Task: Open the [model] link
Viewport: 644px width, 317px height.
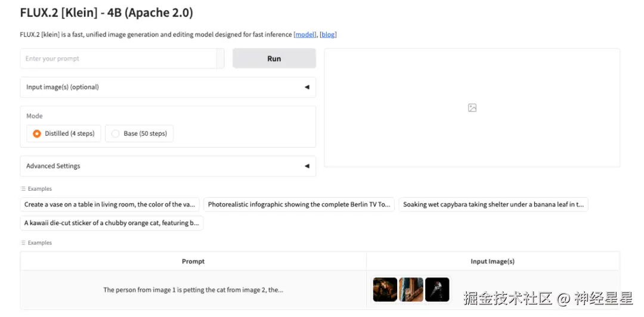Action: click(305, 35)
